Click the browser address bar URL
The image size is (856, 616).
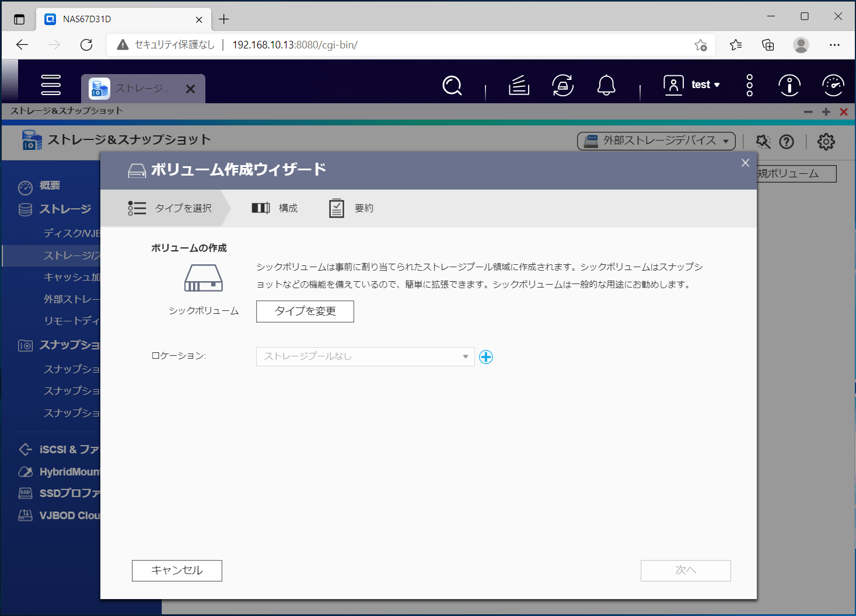[295, 45]
